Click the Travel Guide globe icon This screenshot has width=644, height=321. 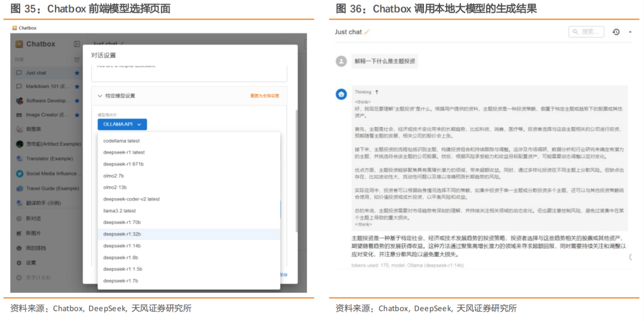pos(19,188)
